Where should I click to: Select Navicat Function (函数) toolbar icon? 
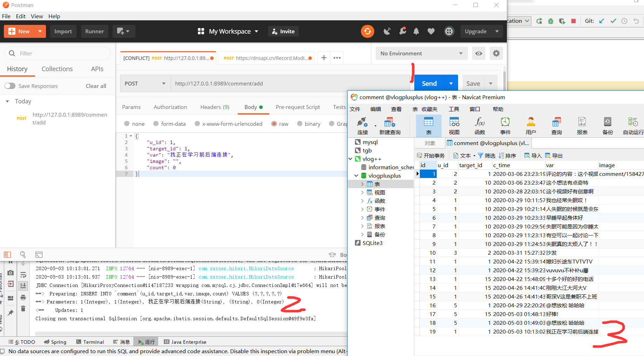(480, 126)
